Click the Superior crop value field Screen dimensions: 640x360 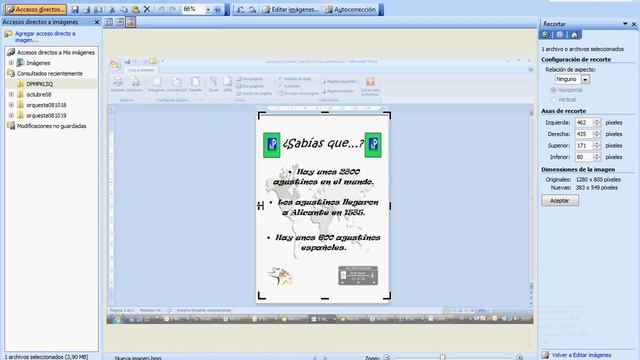pyautogui.click(x=584, y=145)
